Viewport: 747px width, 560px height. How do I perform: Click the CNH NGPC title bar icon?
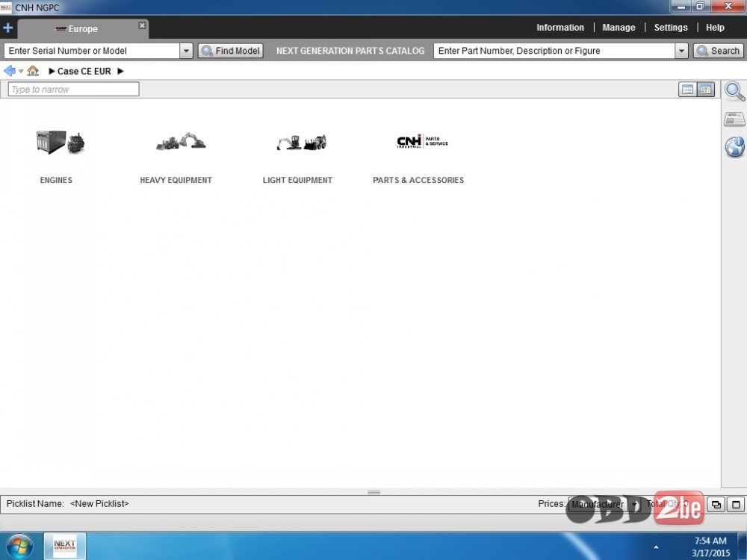[6, 7]
